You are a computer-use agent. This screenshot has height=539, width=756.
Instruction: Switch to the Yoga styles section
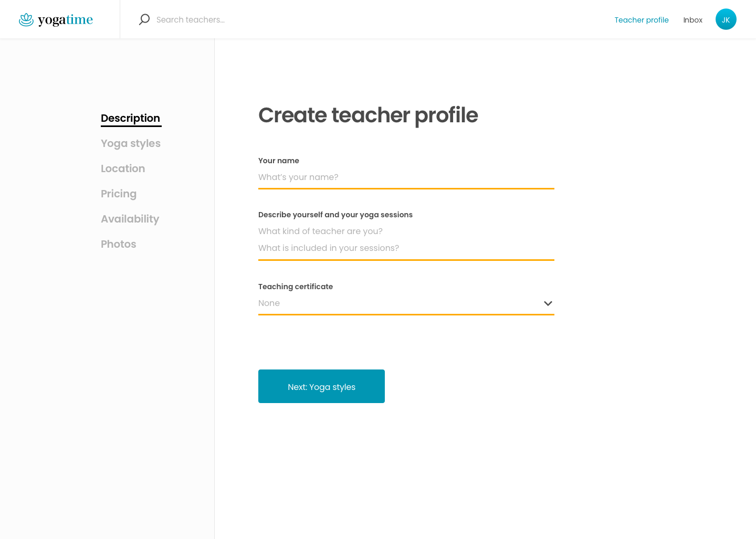tap(130, 143)
